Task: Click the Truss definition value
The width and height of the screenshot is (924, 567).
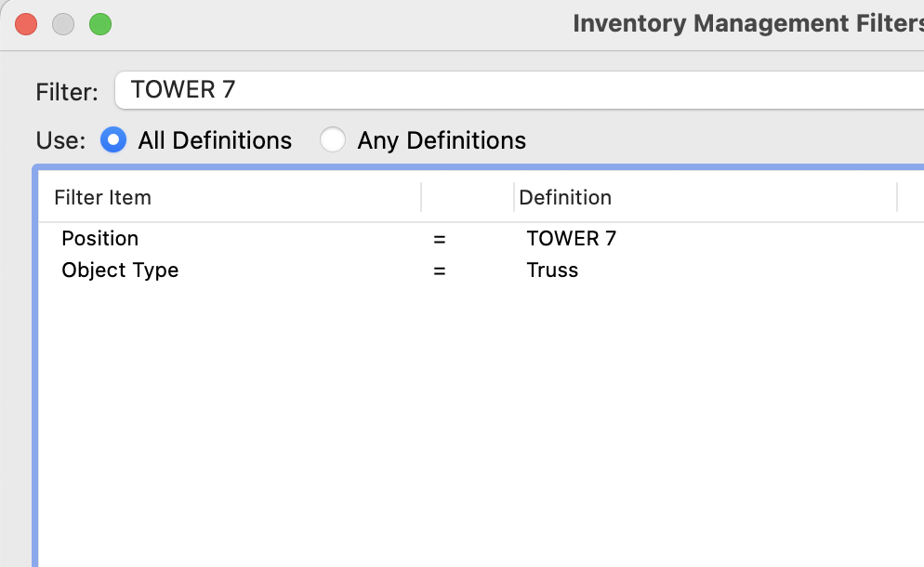Action: [x=552, y=270]
